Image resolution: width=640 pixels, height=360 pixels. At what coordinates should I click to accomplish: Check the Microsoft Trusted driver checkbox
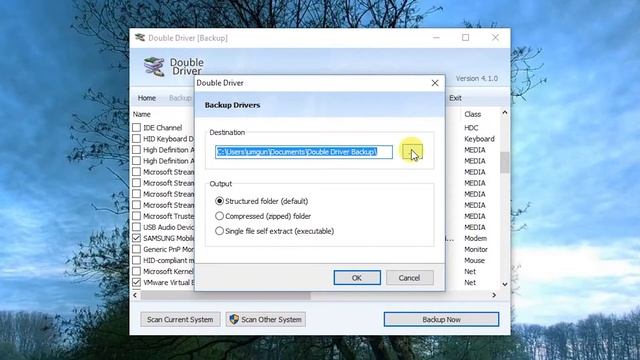[136, 216]
